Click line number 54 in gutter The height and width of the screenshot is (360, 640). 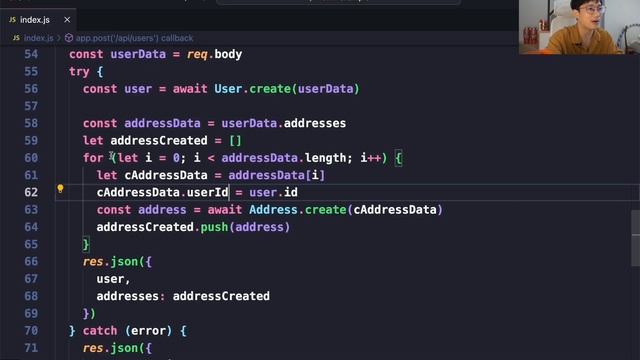click(31, 54)
